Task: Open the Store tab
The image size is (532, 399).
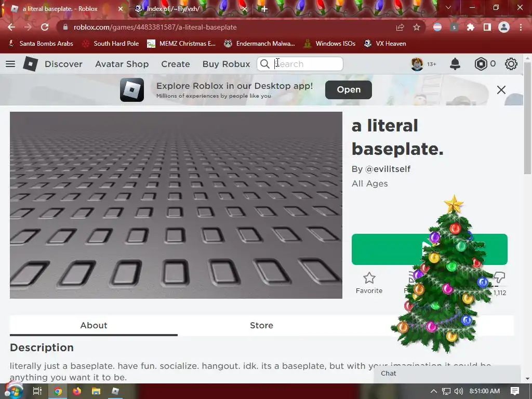Action: pyautogui.click(x=261, y=325)
